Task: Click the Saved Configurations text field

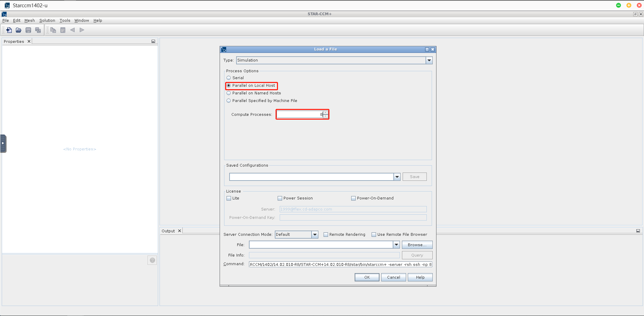Action: click(311, 177)
